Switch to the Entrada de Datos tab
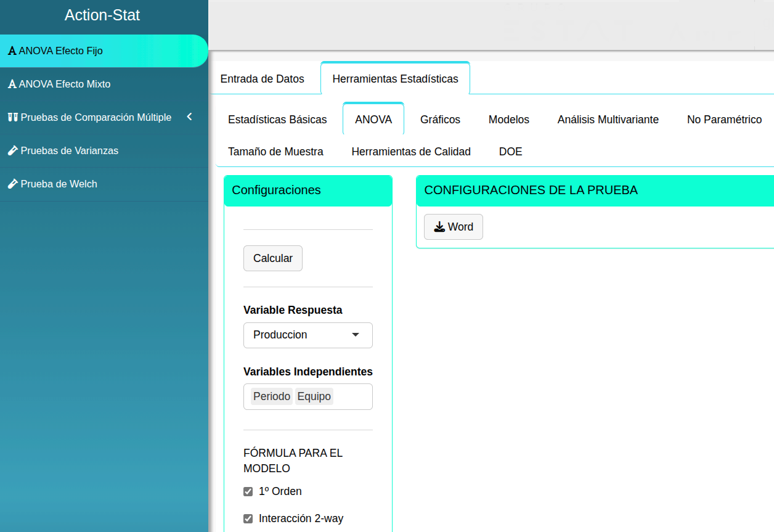 point(263,79)
